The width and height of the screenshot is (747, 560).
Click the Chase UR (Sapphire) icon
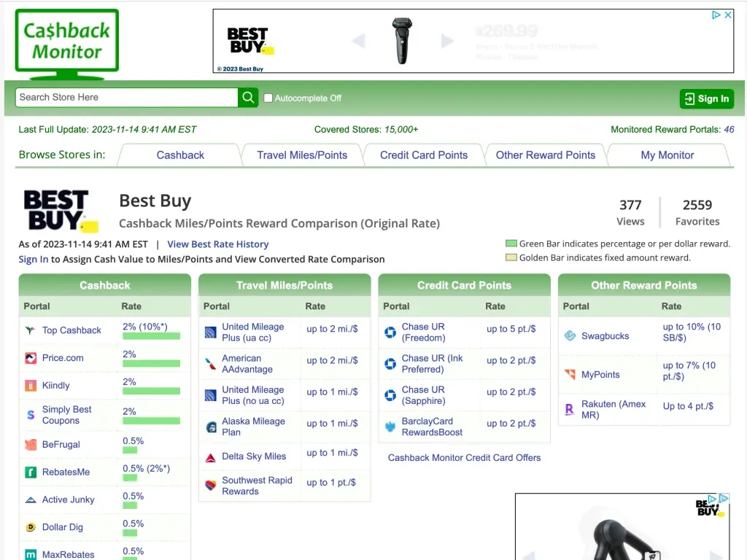click(390, 395)
